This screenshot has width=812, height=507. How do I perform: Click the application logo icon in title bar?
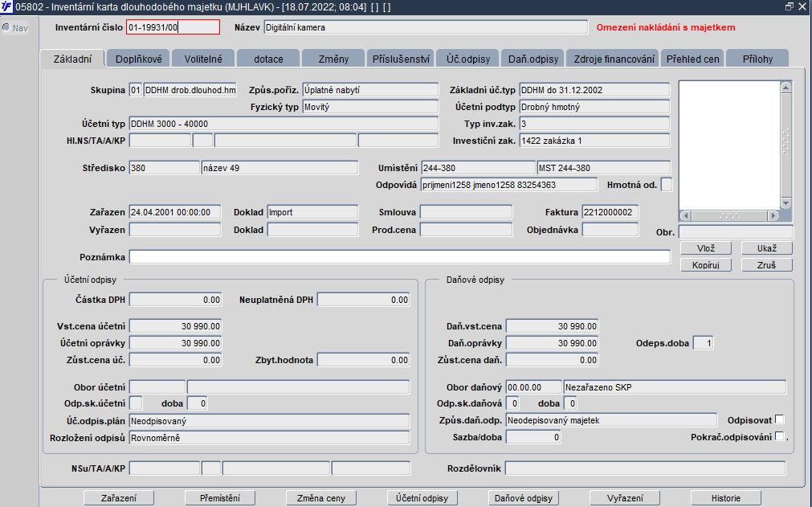[x=6, y=6]
